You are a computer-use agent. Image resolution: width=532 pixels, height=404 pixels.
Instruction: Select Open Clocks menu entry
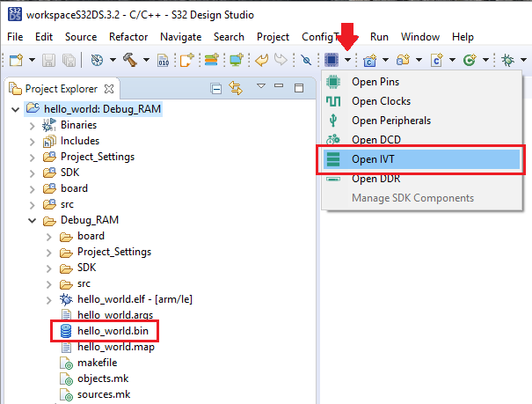(x=421, y=101)
